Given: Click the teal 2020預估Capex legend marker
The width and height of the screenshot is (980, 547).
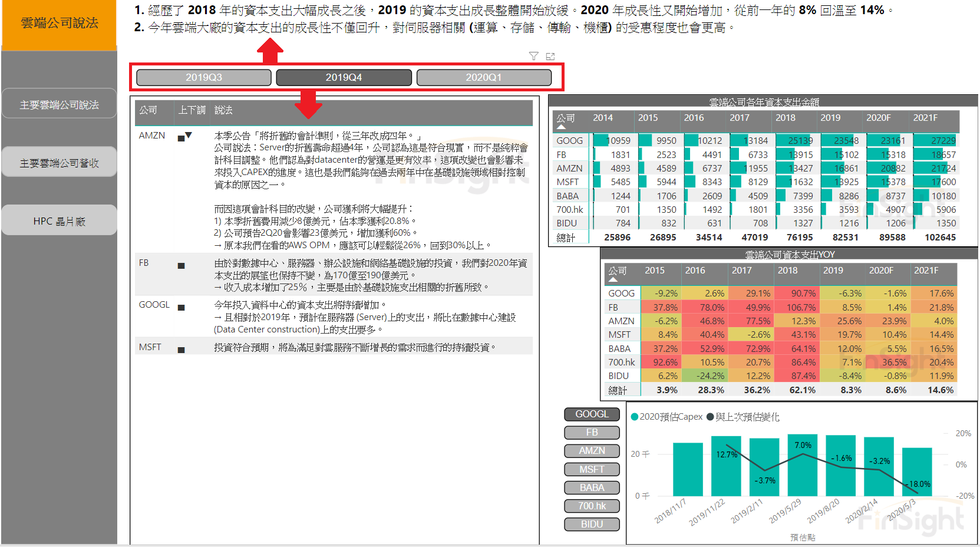Looking at the screenshot, I should [635, 417].
